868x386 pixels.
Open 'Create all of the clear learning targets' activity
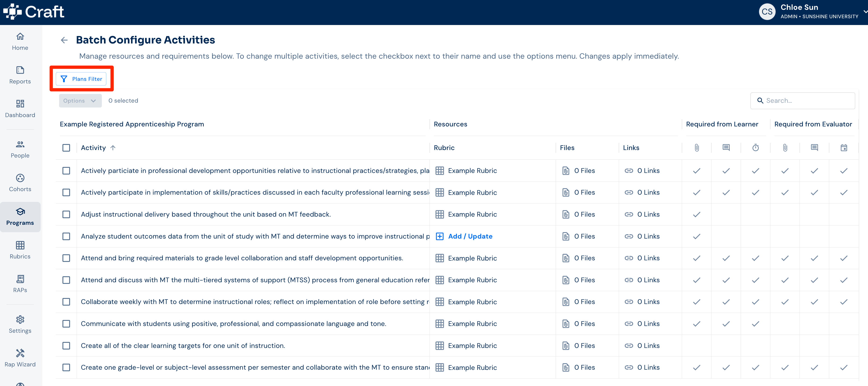pos(183,346)
